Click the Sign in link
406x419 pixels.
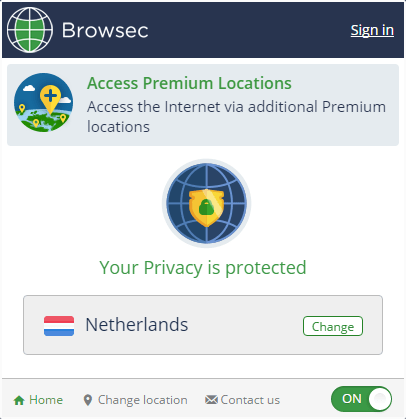[372, 30]
